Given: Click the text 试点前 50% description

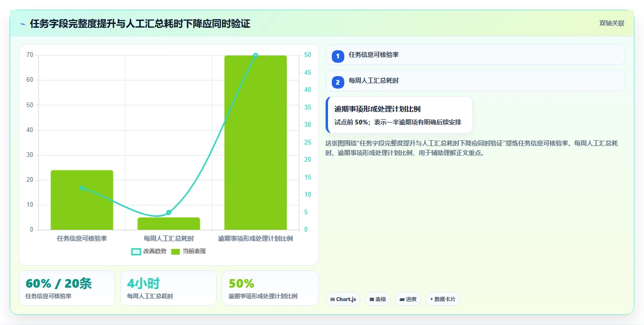Looking at the screenshot, I should 397,122.
